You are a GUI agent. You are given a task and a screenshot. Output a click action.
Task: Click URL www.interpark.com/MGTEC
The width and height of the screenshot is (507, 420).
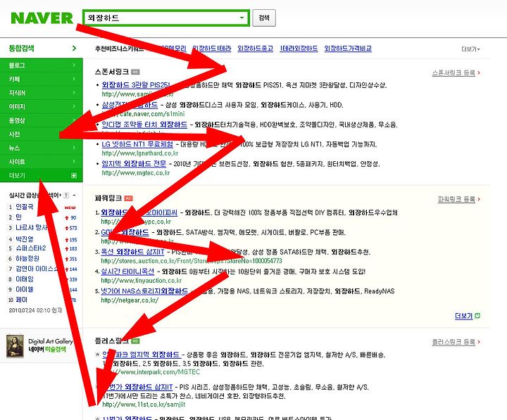click(x=151, y=372)
